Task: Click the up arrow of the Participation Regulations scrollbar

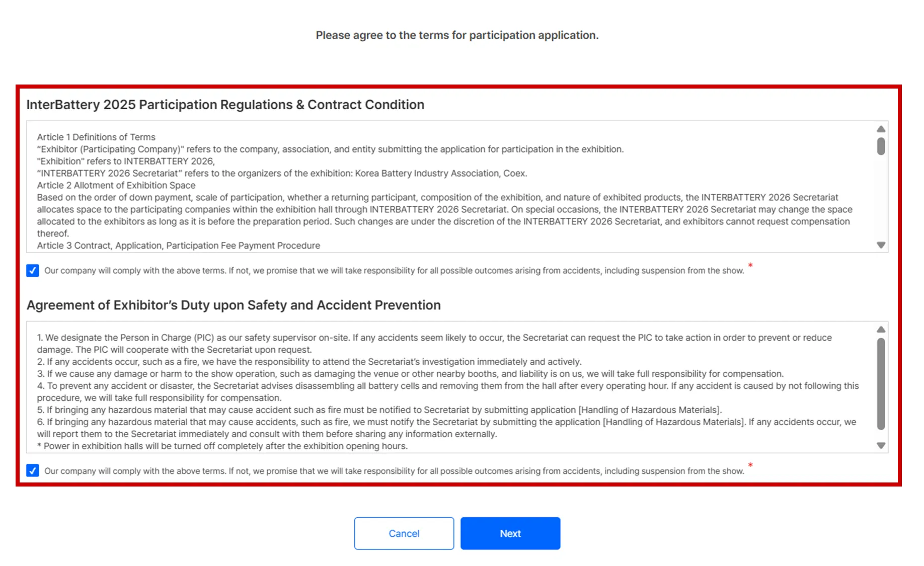Action: pos(881,129)
